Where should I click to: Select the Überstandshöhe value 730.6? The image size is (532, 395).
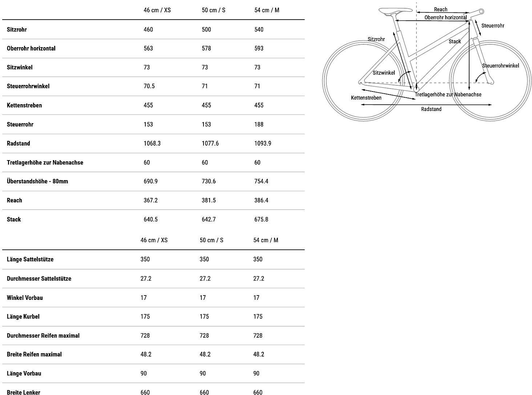tap(209, 181)
